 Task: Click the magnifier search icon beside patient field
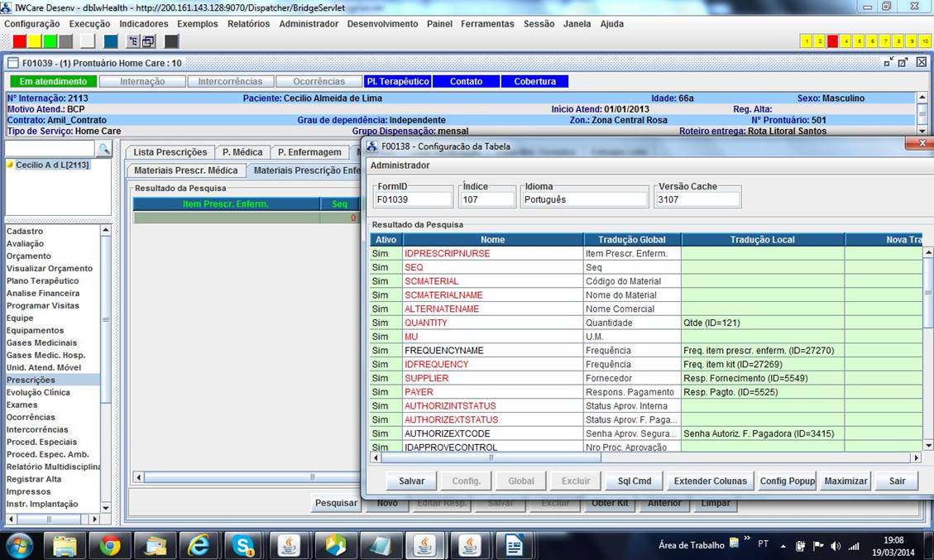(104, 149)
